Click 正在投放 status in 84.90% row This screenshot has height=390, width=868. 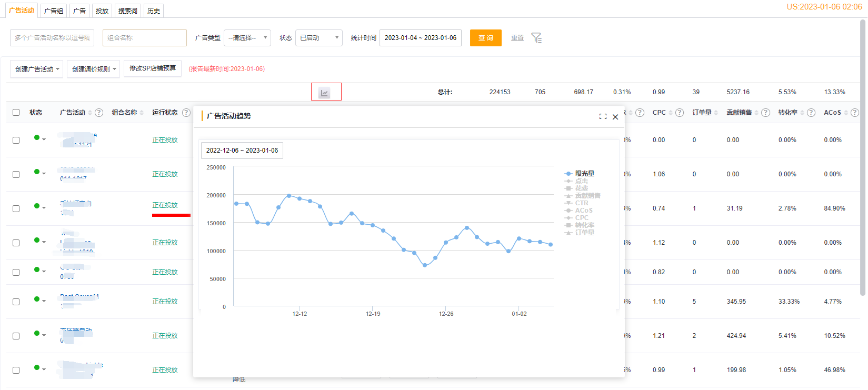click(x=165, y=205)
